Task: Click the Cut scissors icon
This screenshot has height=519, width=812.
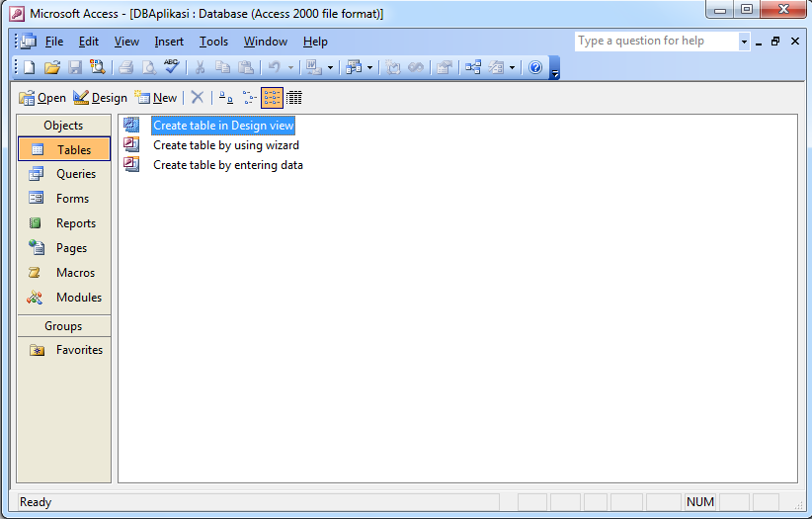Action: point(200,67)
